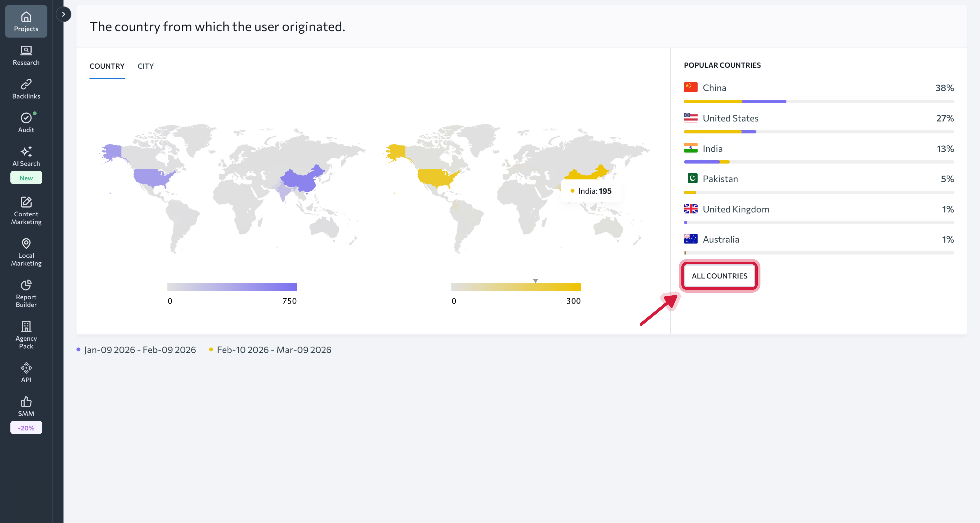
Task: Select the Projects icon in the sidebar
Action: 26,21
